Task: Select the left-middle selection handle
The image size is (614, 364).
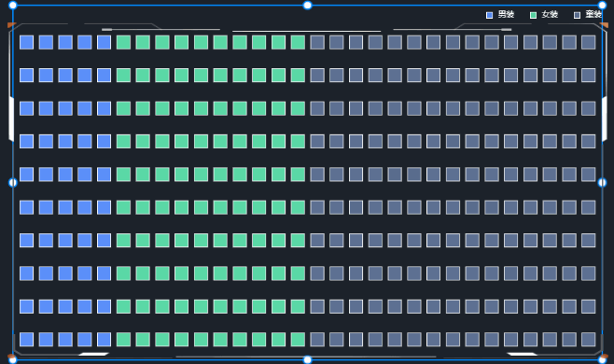Action: coord(12,183)
